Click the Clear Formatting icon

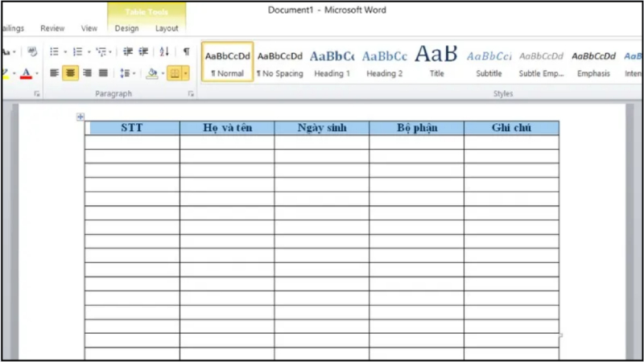coord(32,51)
